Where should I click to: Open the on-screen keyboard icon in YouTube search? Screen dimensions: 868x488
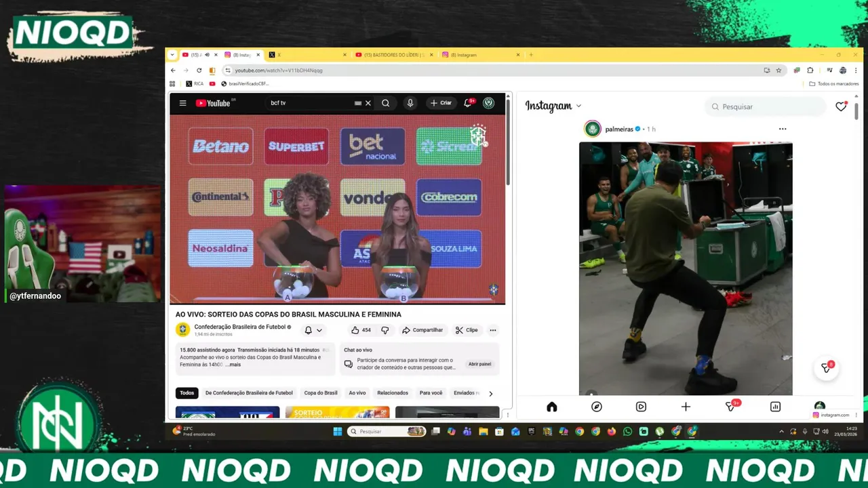tap(358, 103)
